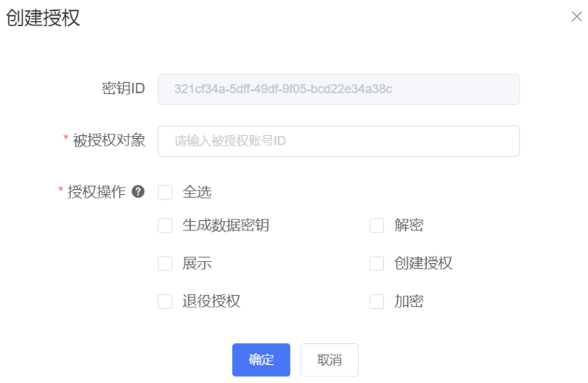Cancel using the 取消 button

[330, 360]
